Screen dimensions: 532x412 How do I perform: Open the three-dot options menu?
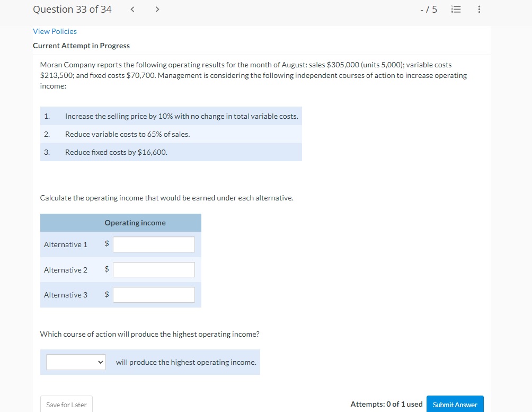pos(478,9)
